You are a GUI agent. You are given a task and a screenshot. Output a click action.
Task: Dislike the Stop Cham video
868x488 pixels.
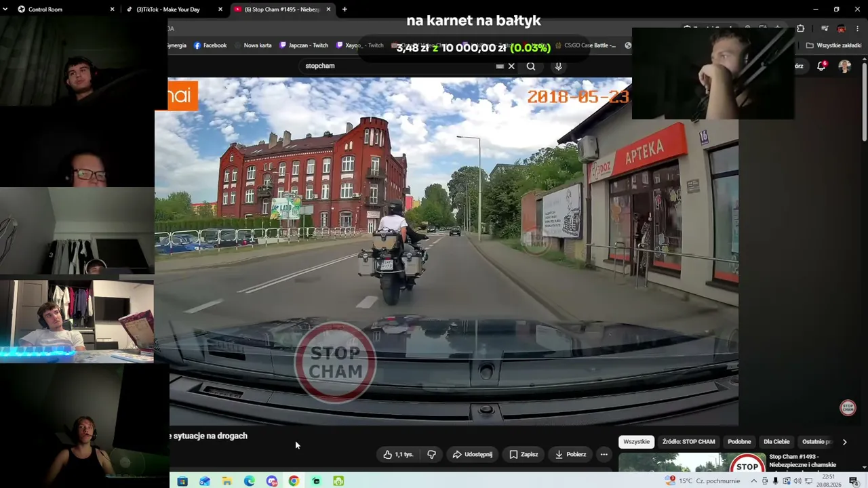[x=431, y=454]
